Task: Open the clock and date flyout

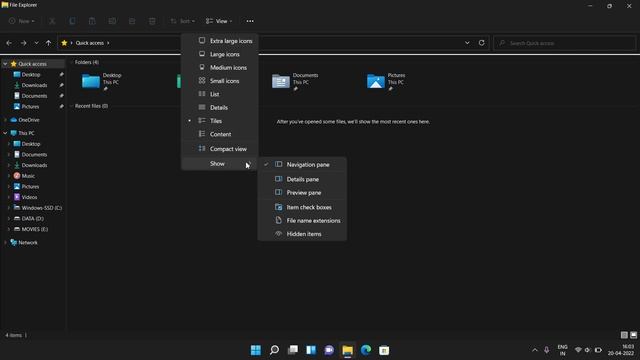Action: click(621, 350)
